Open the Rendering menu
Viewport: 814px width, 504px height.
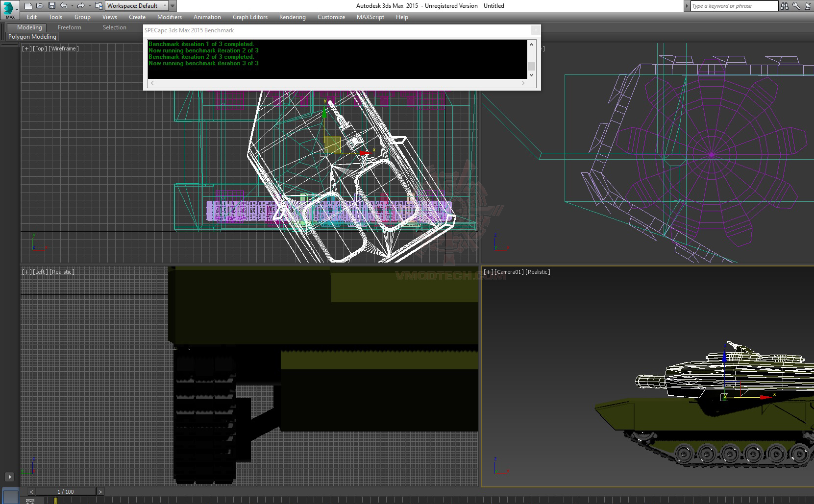tap(292, 17)
